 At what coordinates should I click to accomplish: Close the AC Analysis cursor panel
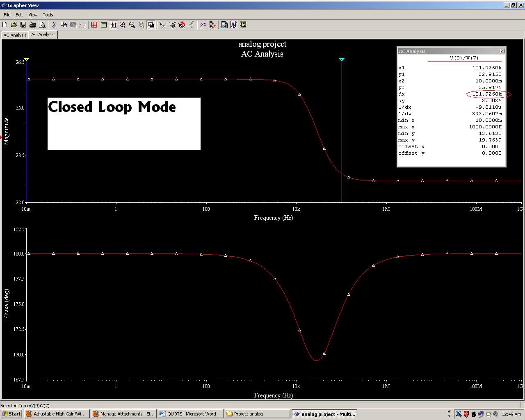[x=502, y=51]
